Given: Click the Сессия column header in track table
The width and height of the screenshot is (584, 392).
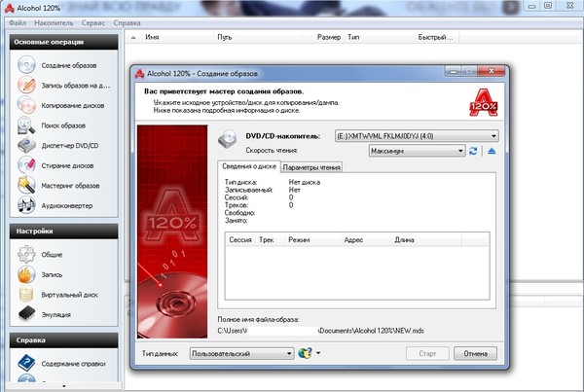Looking at the screenshot, I should (x=240, y=239).
